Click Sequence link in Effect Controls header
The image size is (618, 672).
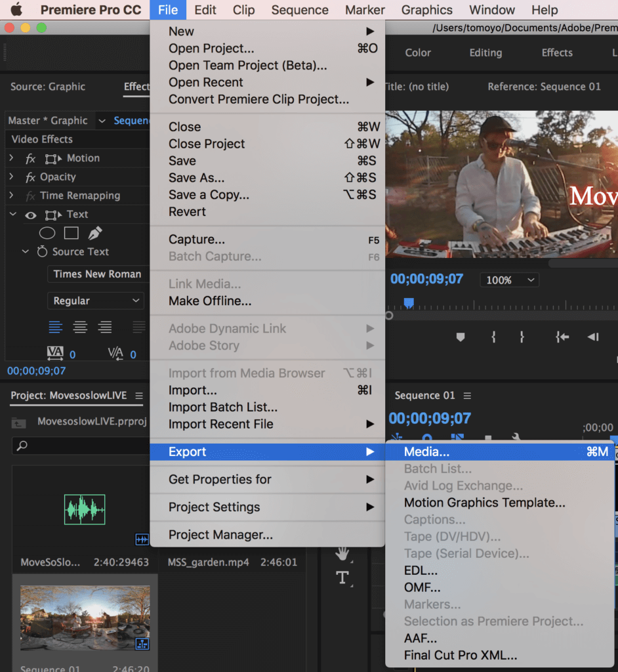tap(131, 121)
